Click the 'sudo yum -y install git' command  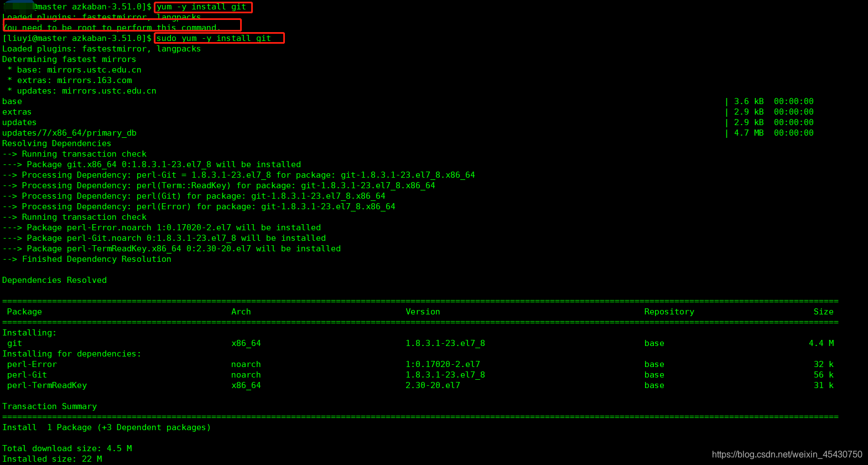click(x=214, y=38)
